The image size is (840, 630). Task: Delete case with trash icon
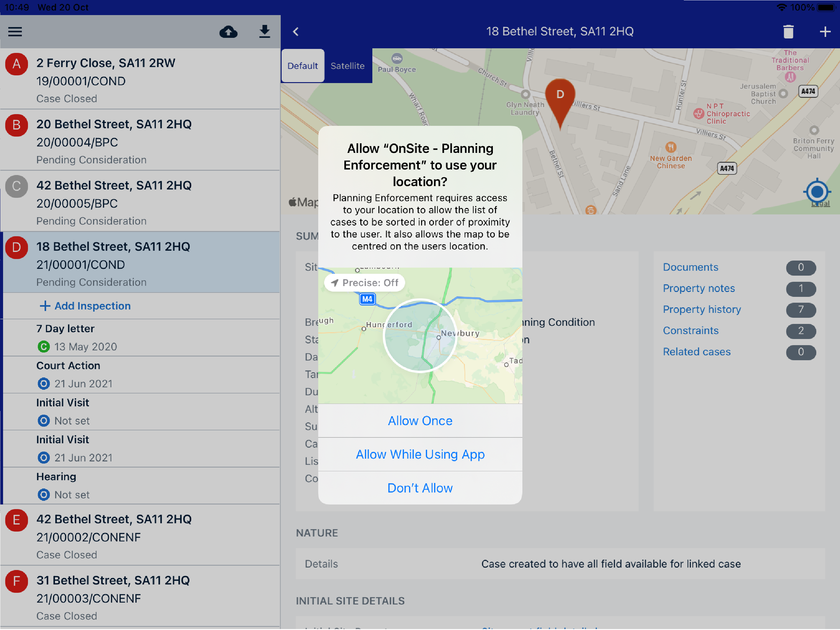(x=788, y=32)
